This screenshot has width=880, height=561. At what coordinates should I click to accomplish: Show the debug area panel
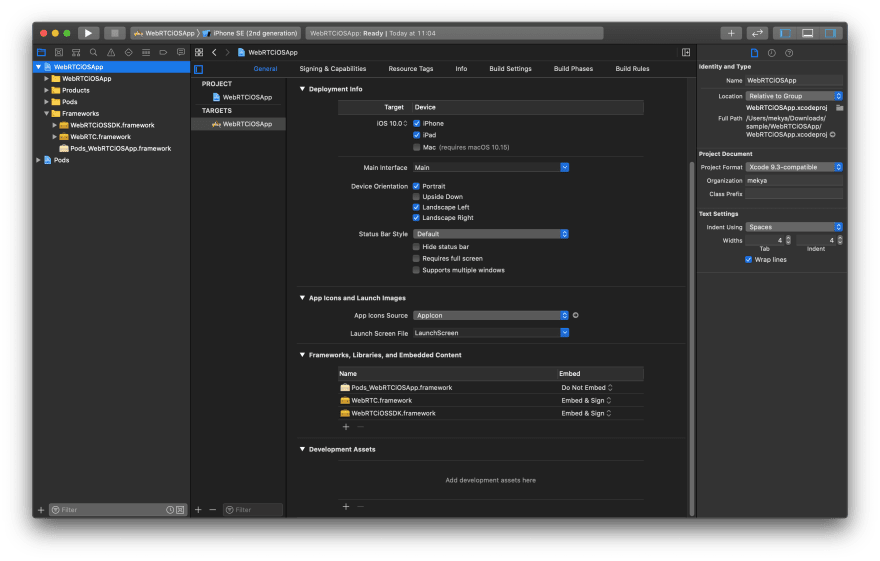808,33
